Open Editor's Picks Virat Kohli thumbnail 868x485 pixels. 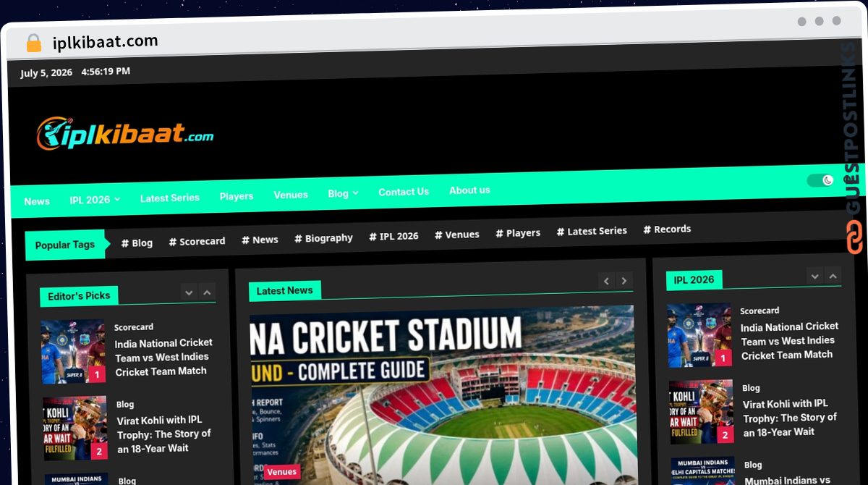click(75, 429)
